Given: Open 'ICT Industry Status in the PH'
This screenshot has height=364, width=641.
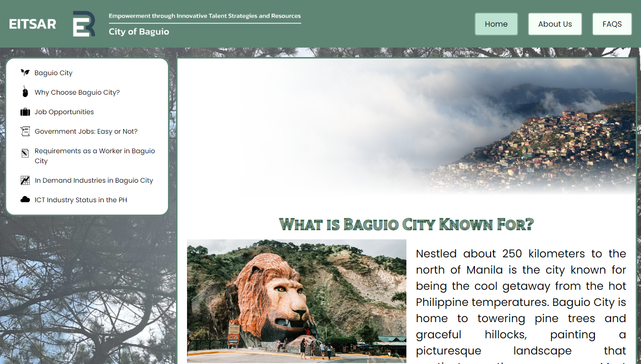Looking at the screenshot, I should pos(81,200).
